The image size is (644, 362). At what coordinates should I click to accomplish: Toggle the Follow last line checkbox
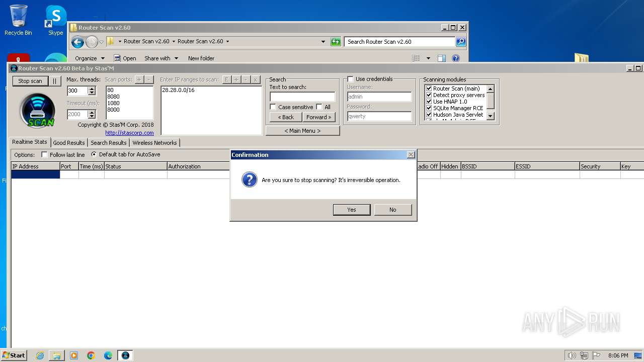point(44,155)
